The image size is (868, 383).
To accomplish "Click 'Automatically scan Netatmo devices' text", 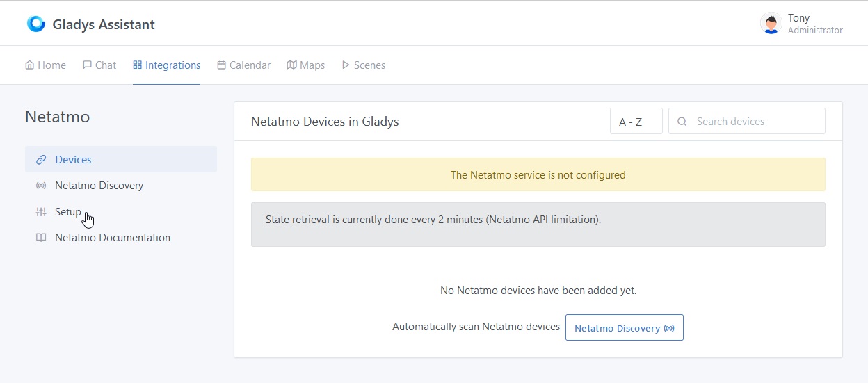I will (476, 327).
